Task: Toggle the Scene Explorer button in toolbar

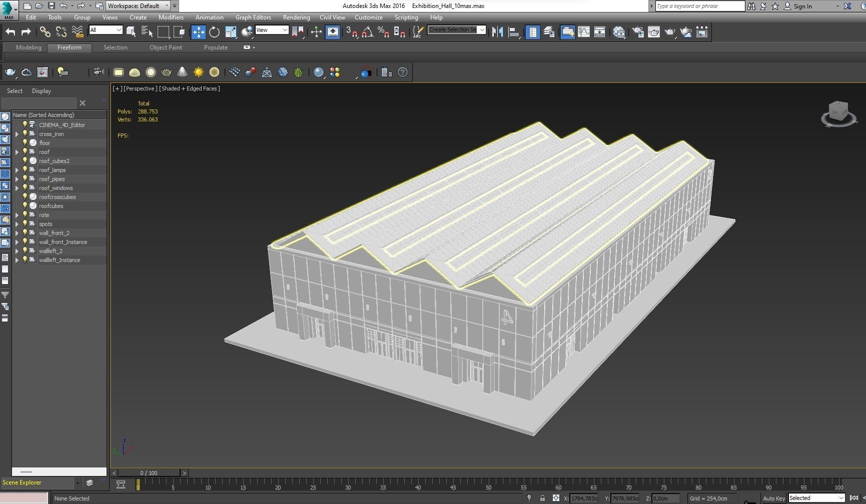Action: [x=533, y=32]
